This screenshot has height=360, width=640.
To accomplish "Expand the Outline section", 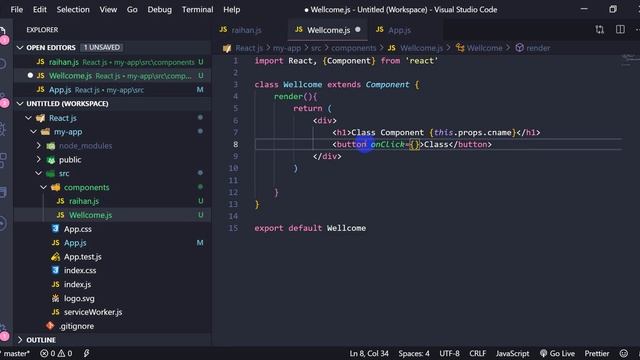I will 20,340.
